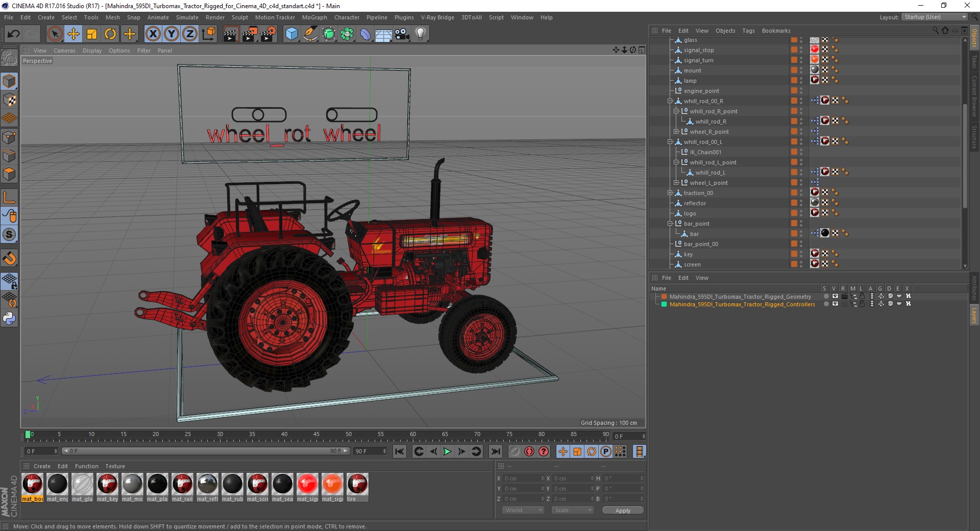This screenshot has height=531, width=980.
Task: Toggle visibility dots for signal_stop object
Action: pos(801,50)
